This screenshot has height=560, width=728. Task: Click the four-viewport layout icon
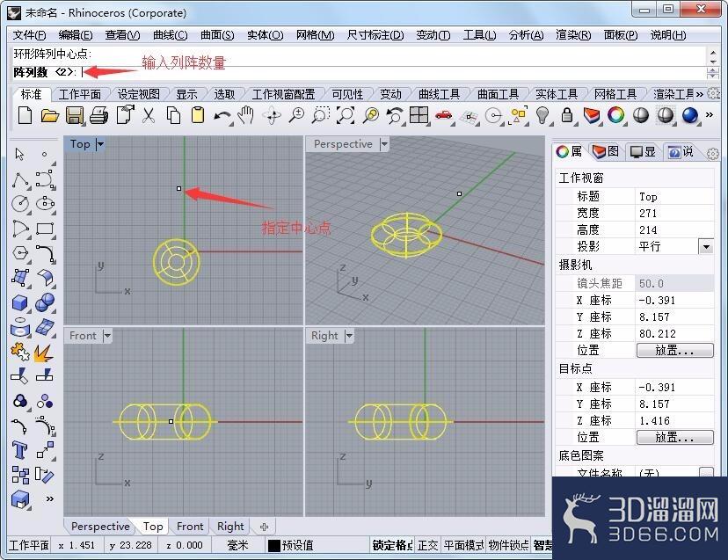(x=419, y=114)
